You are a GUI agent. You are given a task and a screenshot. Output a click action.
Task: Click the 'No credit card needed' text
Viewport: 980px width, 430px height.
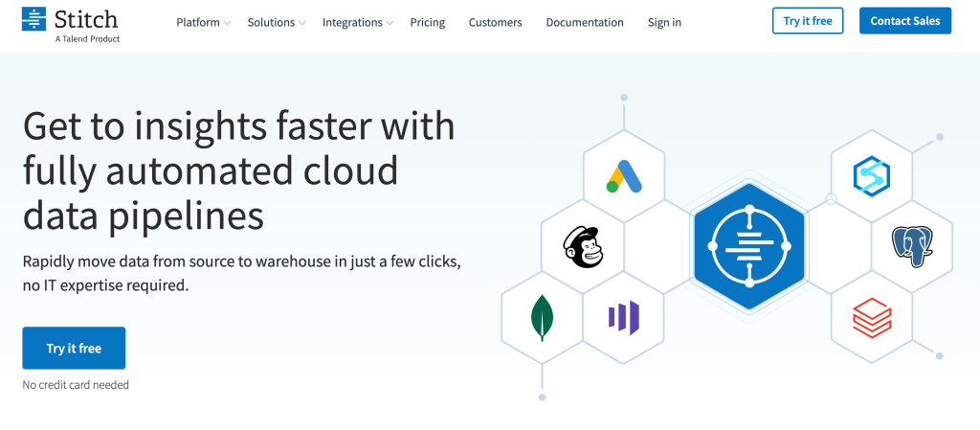[x=76, y=385]
